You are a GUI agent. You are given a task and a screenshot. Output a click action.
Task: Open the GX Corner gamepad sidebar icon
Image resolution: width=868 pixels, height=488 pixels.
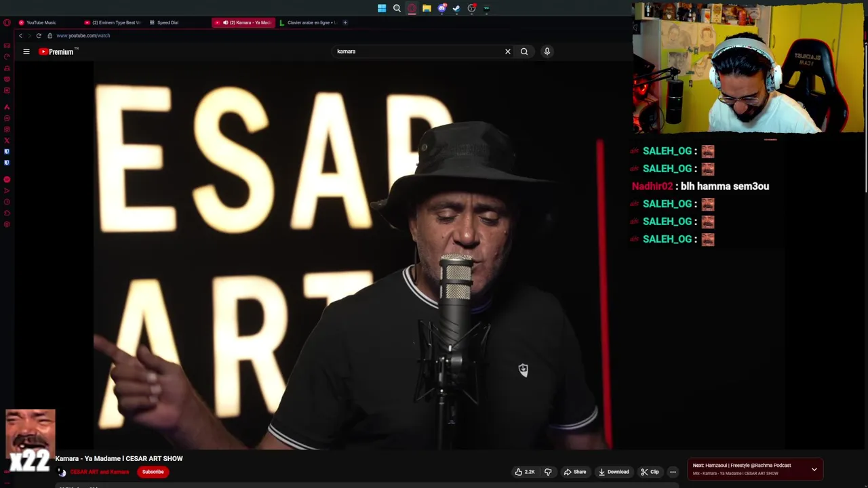click(x=7, y=46)
